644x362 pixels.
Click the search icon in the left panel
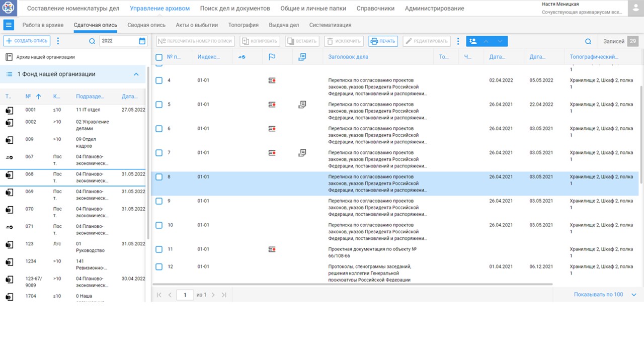(x=92, y=41)
